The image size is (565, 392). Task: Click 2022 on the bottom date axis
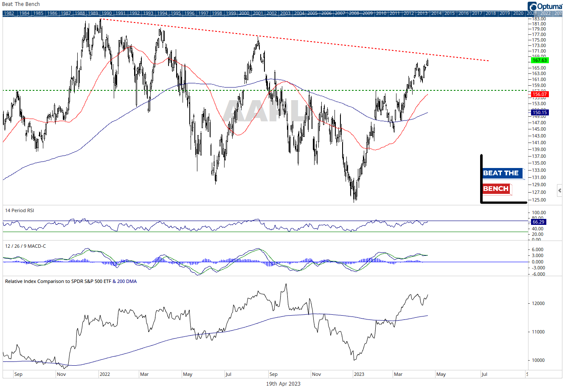tap(104, 374)
